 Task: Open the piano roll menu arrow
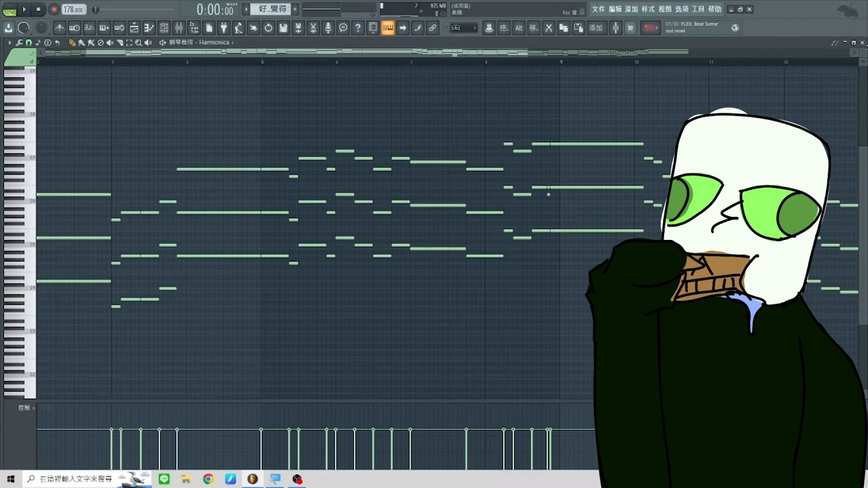9,43
